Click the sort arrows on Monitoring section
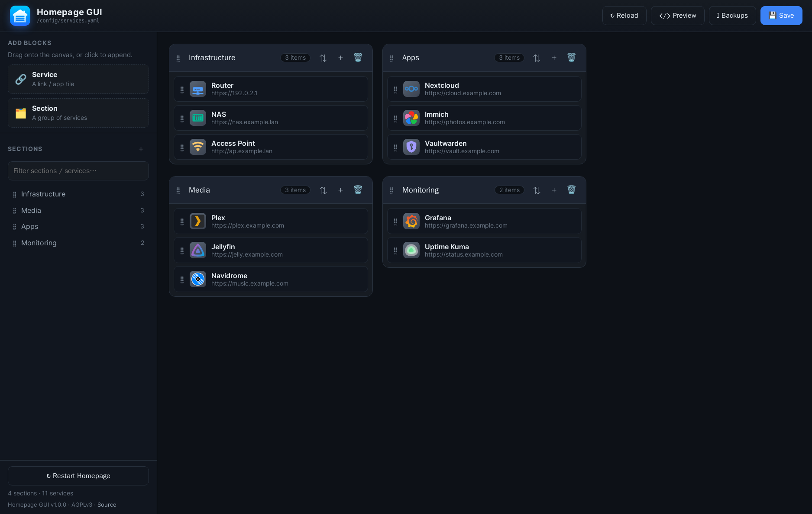This screenshot has height=514, width=812. (x=537, y=190)
